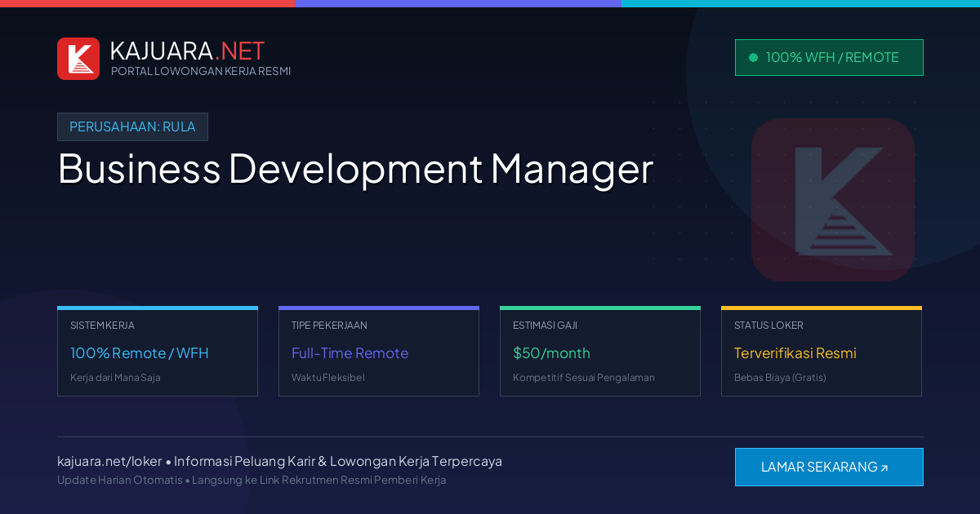
Task: Click the KAJUARA.NET site title
Action: tap(187, 51)
